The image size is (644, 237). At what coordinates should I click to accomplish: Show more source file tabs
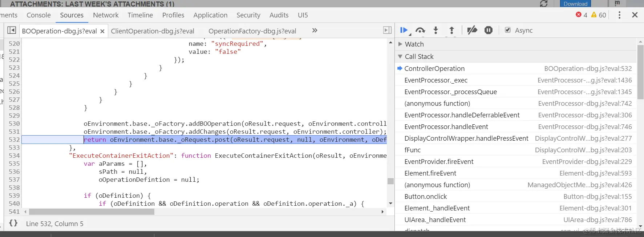(315, 31)
